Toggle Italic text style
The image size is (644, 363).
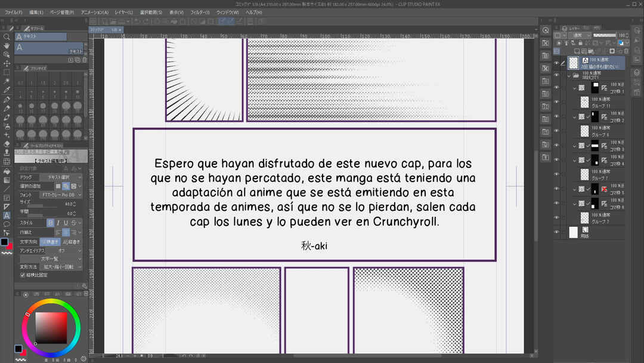coord(58,223)
